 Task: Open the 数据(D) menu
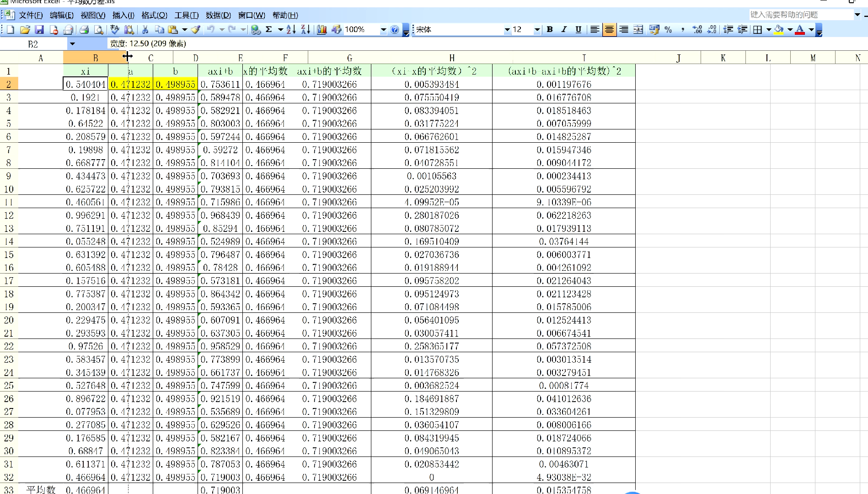pos(219,15)
